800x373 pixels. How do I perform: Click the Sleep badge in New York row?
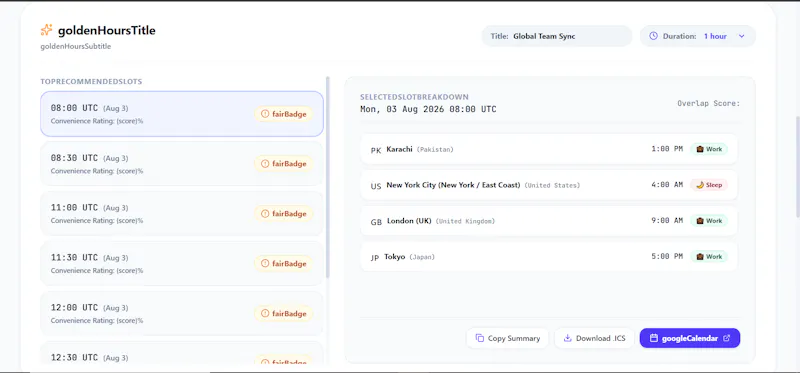709,185
